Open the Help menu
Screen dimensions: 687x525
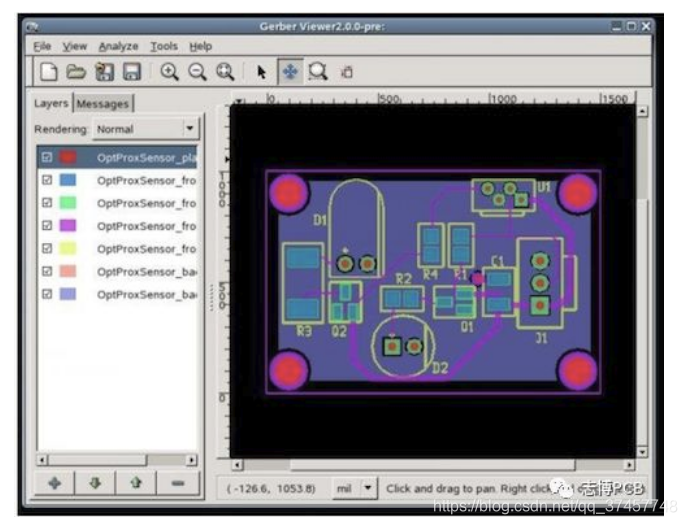(x=201, y=46)
